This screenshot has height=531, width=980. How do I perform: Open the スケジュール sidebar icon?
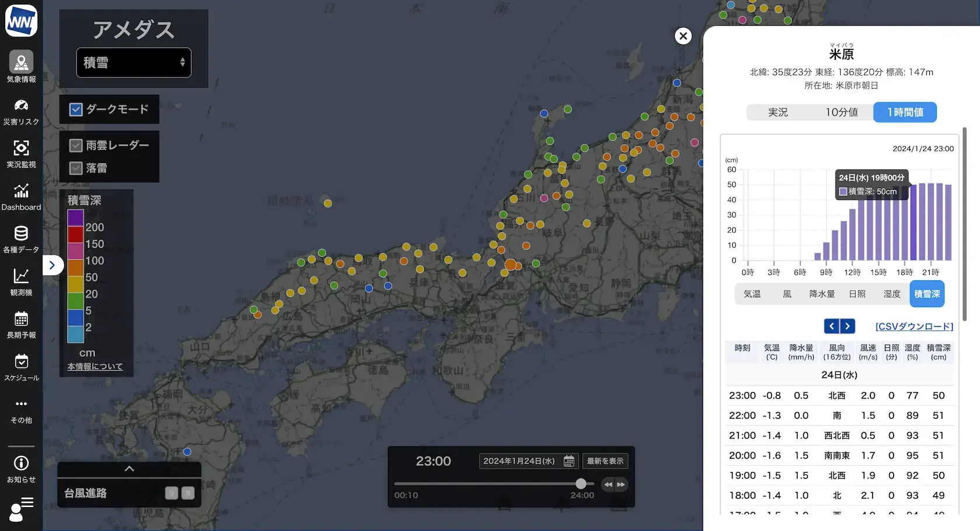[x=21, y=367]
